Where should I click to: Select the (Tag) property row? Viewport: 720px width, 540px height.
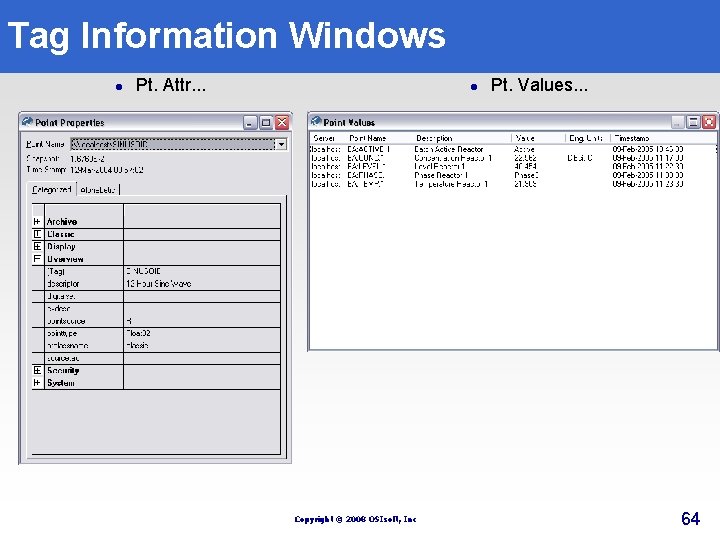[156, 271]
